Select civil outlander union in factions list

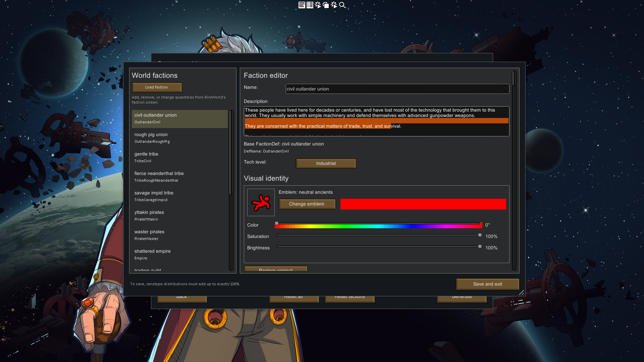coord(179,119)
